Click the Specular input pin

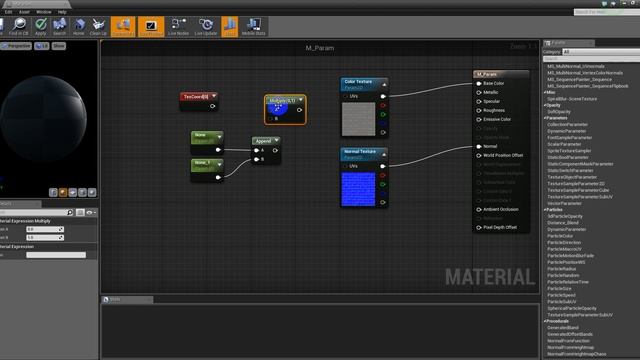coord(479,102)
